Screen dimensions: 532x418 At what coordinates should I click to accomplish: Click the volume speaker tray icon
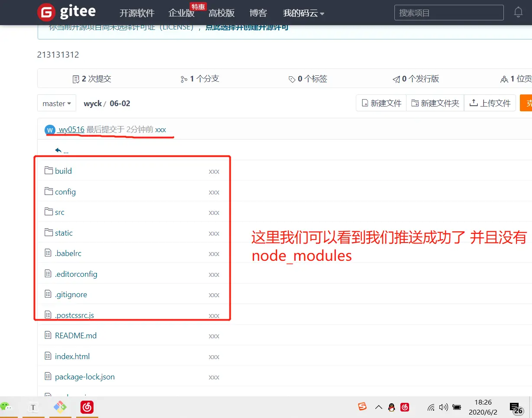(443, 407)
